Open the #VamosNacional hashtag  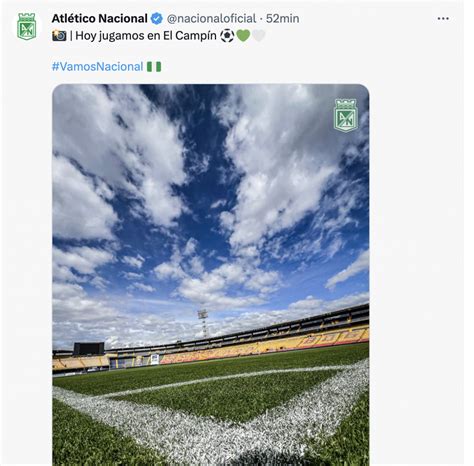click(97, 67)
